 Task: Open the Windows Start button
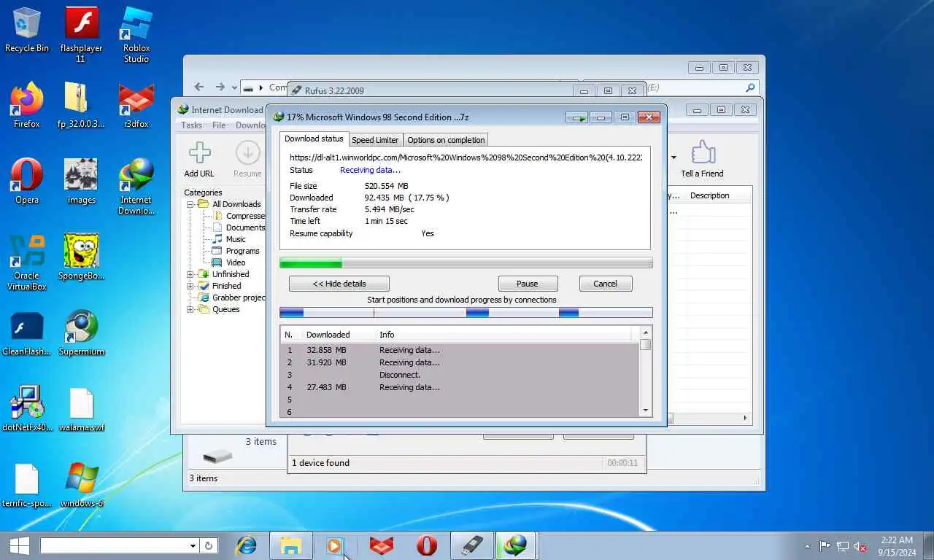19,545
